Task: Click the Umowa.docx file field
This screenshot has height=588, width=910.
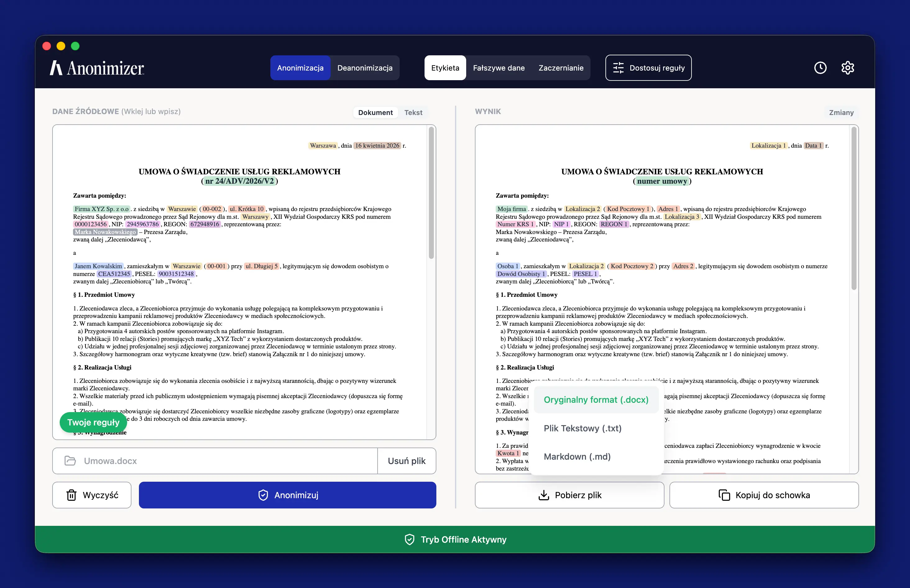Action: click(x=215, y=461)
